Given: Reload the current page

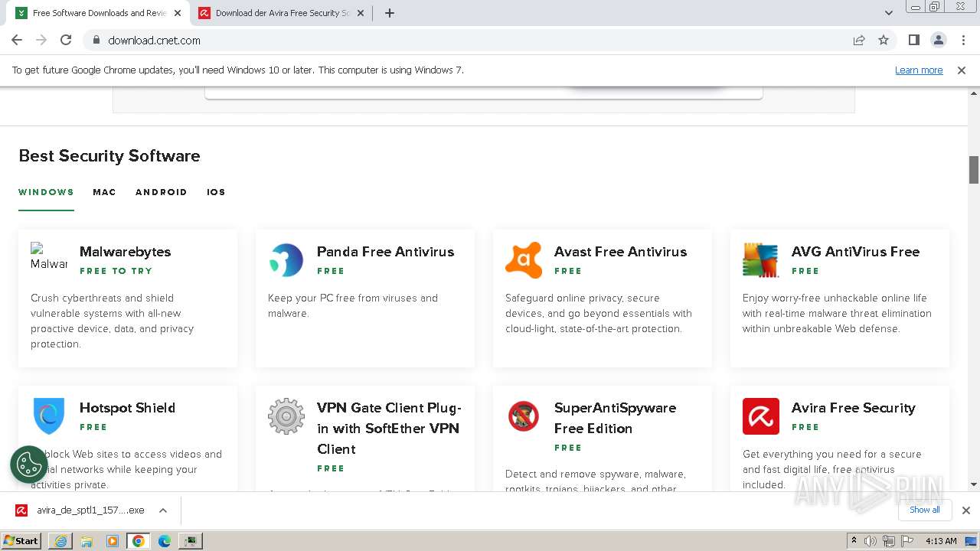Looking at the screenshot, I should [x=66, y=40].
